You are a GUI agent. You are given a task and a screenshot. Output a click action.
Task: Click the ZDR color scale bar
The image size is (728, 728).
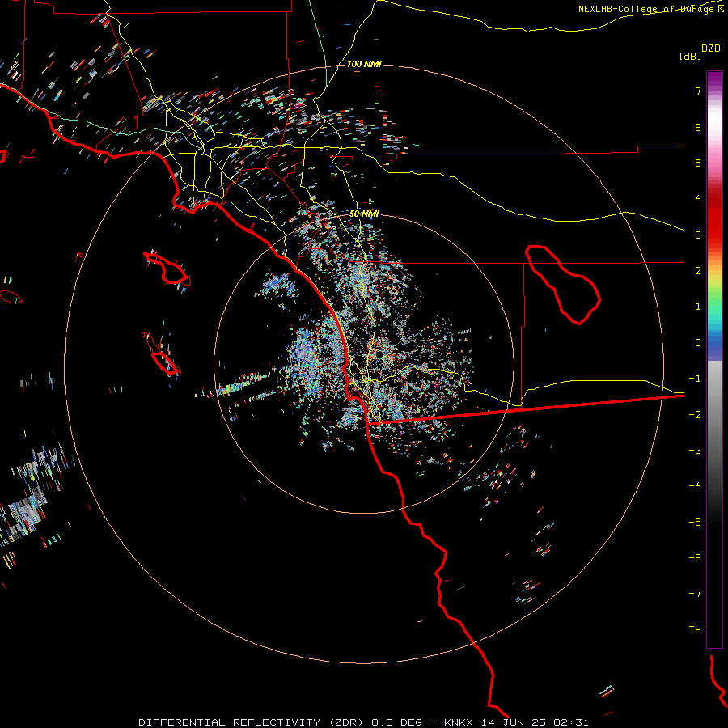point(714,359)
